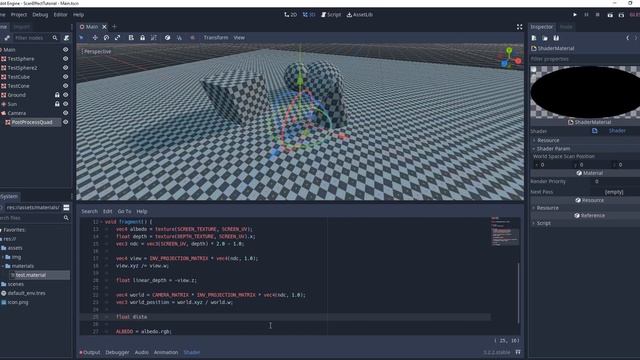640x360 pixels.
Task: Open the Editor menu
Action: pos(60,15)
